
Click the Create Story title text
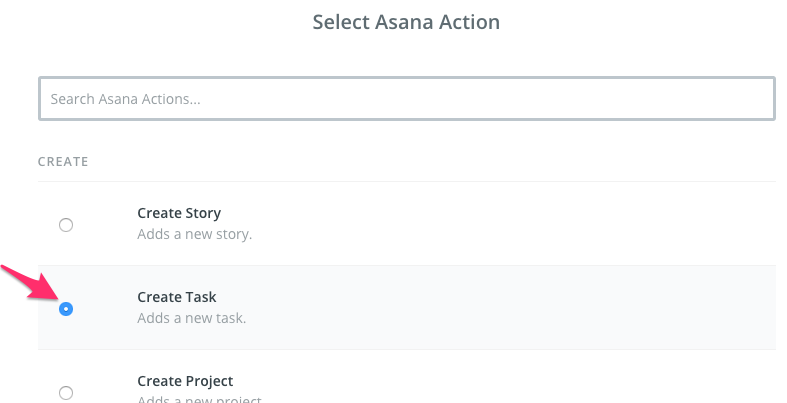179,213
